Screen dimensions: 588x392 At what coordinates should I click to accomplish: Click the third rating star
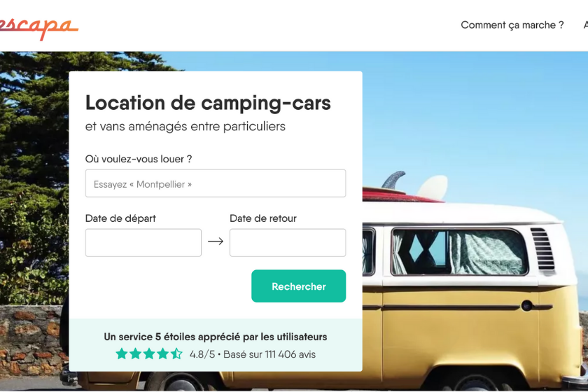(x=149, y=354)
